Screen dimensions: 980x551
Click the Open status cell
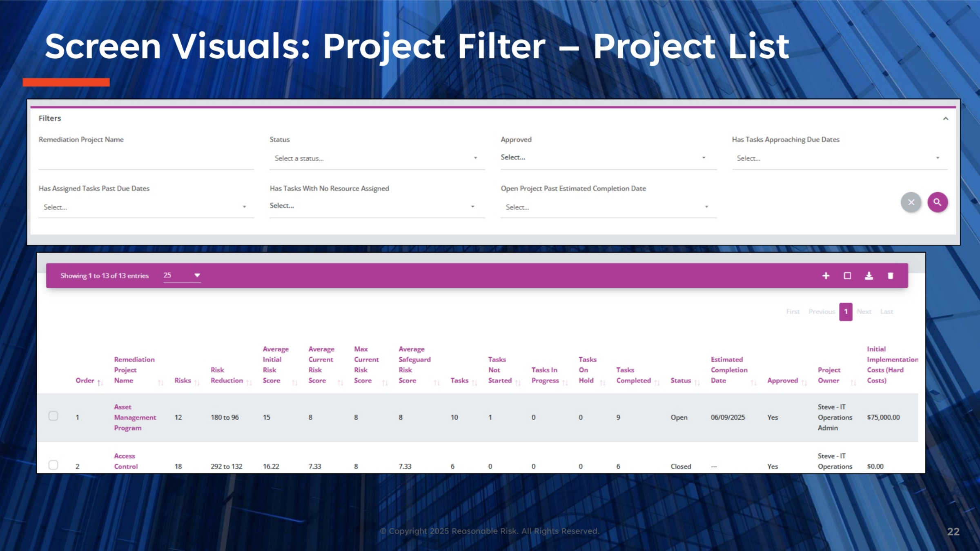click(679, 418)
